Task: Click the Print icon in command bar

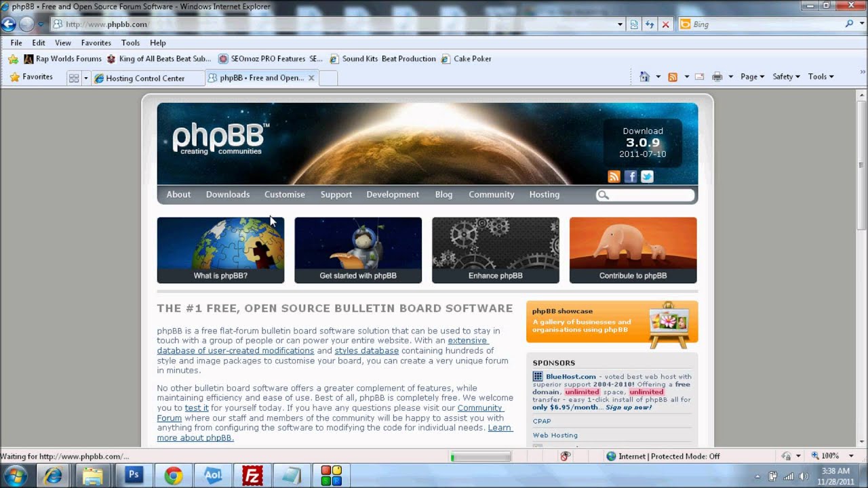Action: (x=717, y=77)
